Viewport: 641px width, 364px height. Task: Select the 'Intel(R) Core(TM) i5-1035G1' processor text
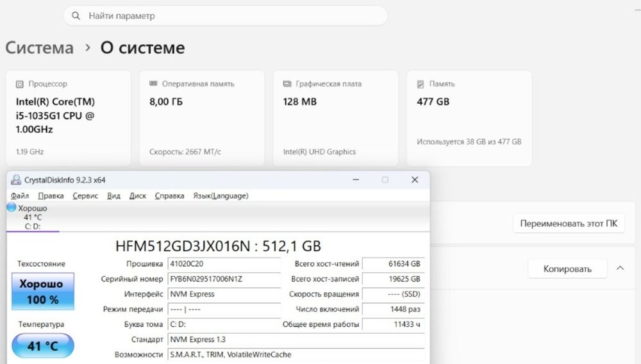[x=55, y=115]
